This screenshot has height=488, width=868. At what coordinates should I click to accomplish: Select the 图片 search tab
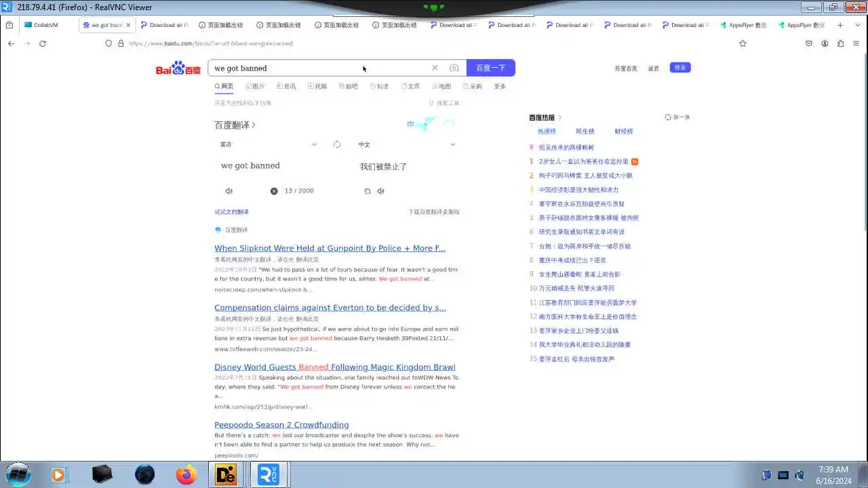[255, 87]
